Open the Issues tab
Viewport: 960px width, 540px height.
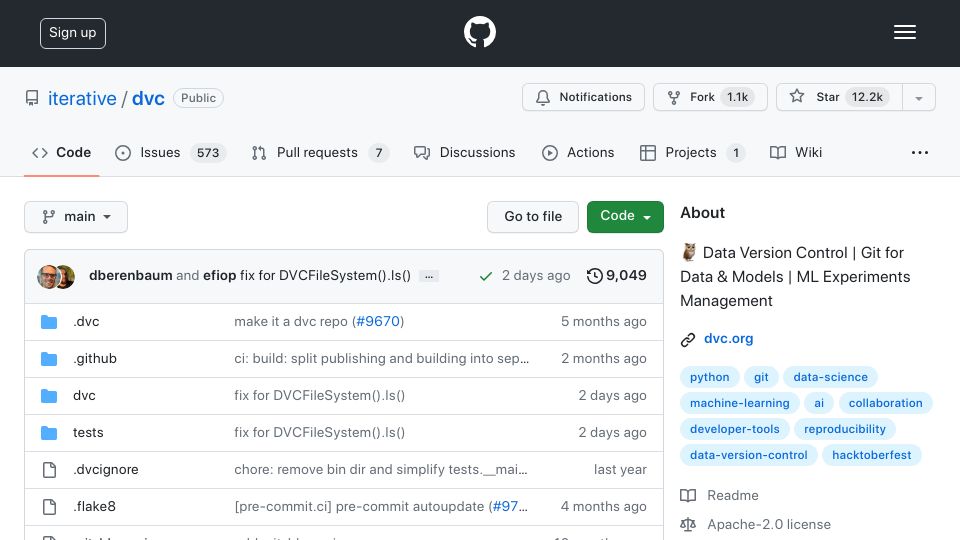click(x=170, y=152)
